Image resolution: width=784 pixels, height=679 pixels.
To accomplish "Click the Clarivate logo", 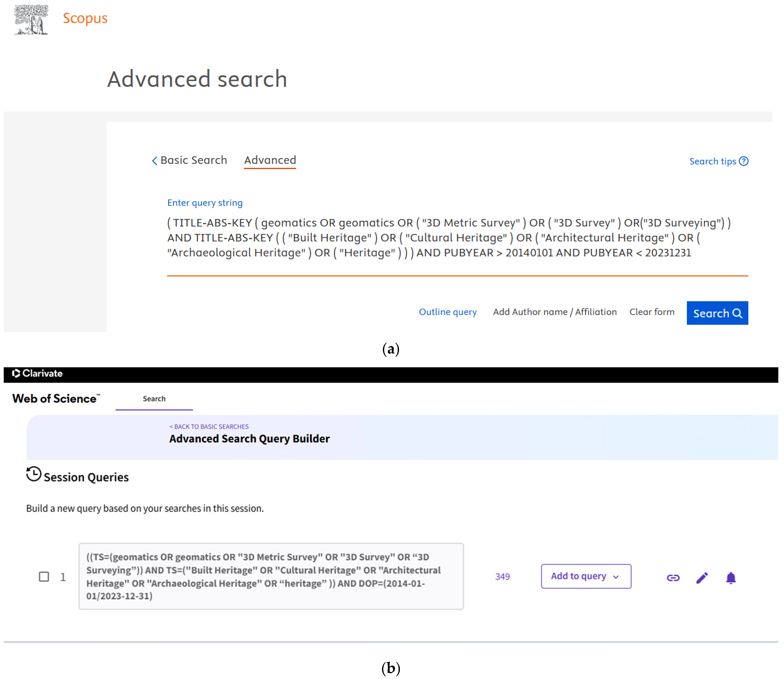I will [37, 373].
